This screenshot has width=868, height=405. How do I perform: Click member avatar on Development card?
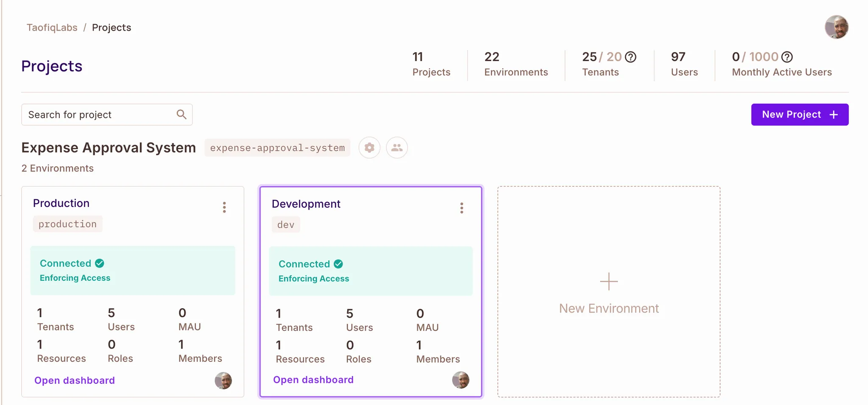coord(461,380)
